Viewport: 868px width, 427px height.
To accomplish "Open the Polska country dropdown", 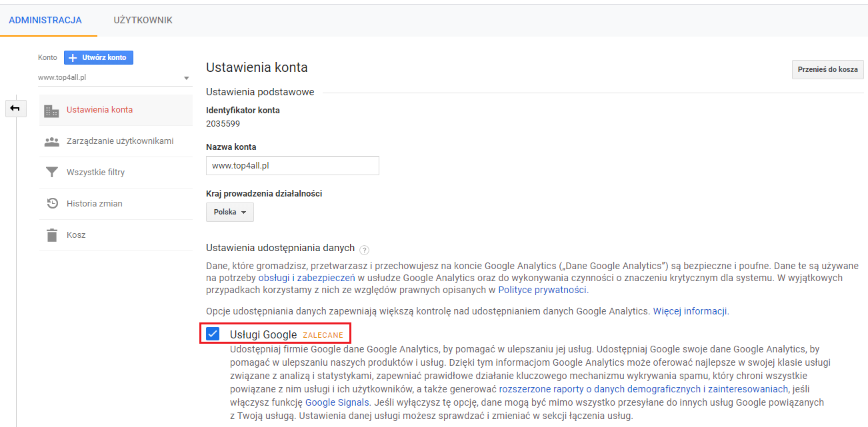I will pyautogui.click(x=230, y=213).
